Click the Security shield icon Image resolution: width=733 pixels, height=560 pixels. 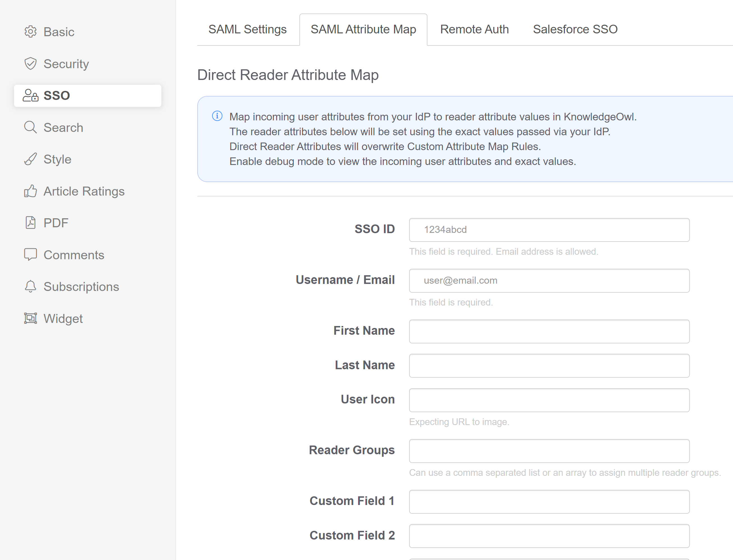(x=30, y=64)
